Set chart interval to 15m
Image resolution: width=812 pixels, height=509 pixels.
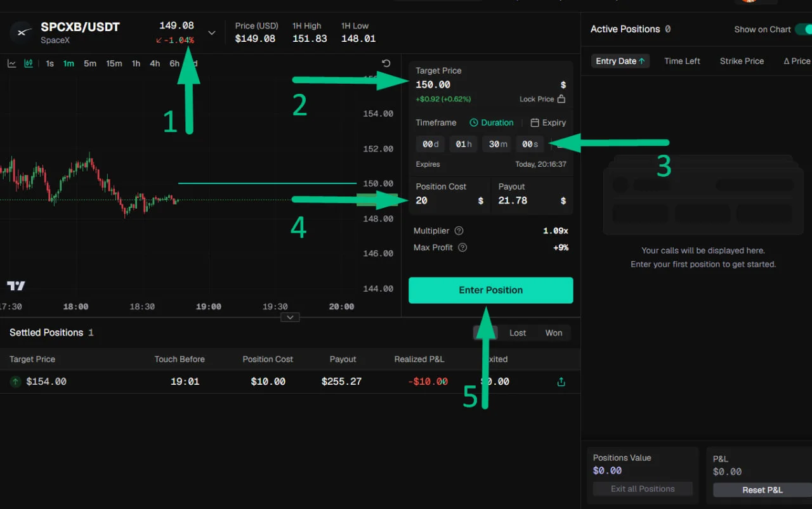(114, 63)
